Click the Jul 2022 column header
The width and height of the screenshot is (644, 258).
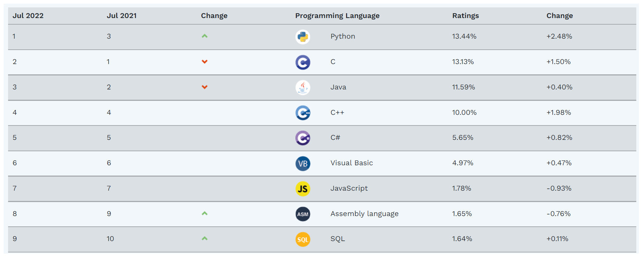pyautogui.click(x=28, y=16)
